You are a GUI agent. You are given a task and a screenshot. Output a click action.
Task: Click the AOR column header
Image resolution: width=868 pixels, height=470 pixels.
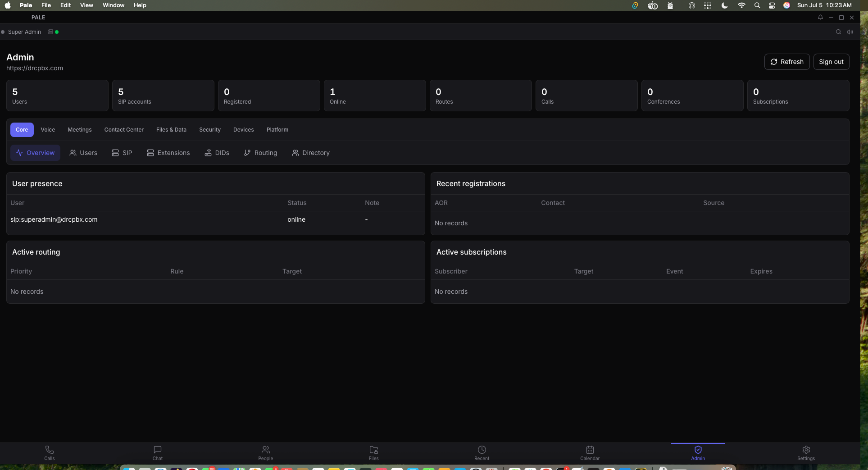pos(441,203)
